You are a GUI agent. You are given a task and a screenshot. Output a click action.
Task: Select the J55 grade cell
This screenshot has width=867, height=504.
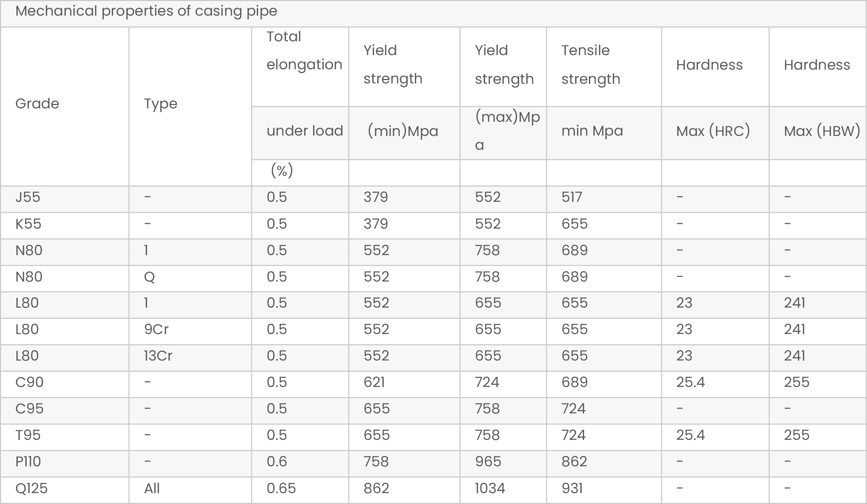coord(28,197)
